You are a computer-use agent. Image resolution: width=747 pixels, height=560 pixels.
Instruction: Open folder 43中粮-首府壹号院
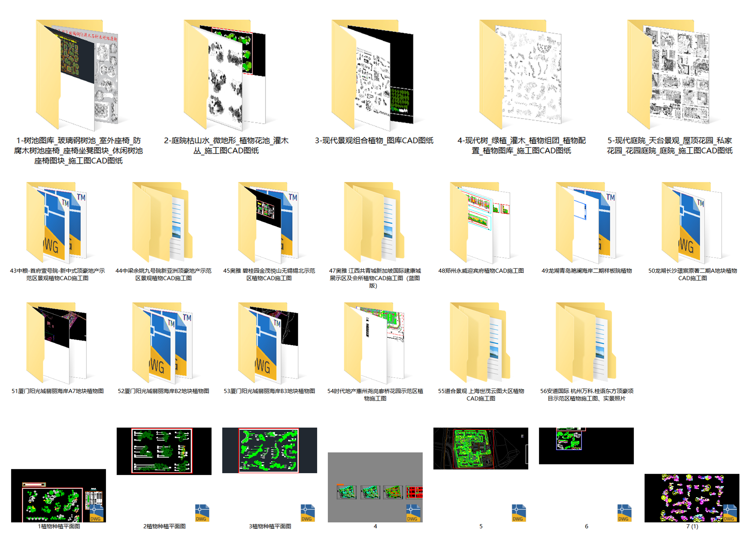(57, 223)
